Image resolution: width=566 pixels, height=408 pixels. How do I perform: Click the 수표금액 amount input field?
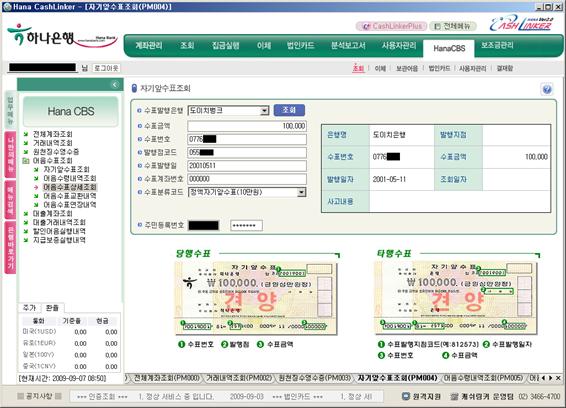tap(247, 126)
